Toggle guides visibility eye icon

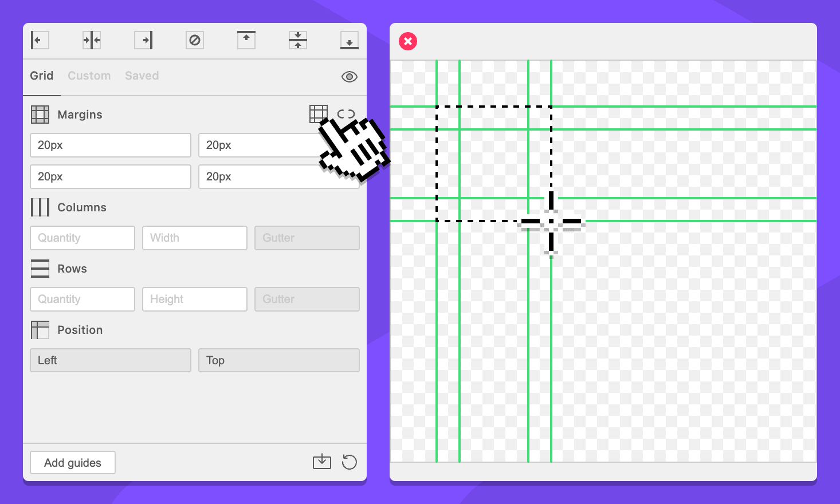(x=349, y=77)
